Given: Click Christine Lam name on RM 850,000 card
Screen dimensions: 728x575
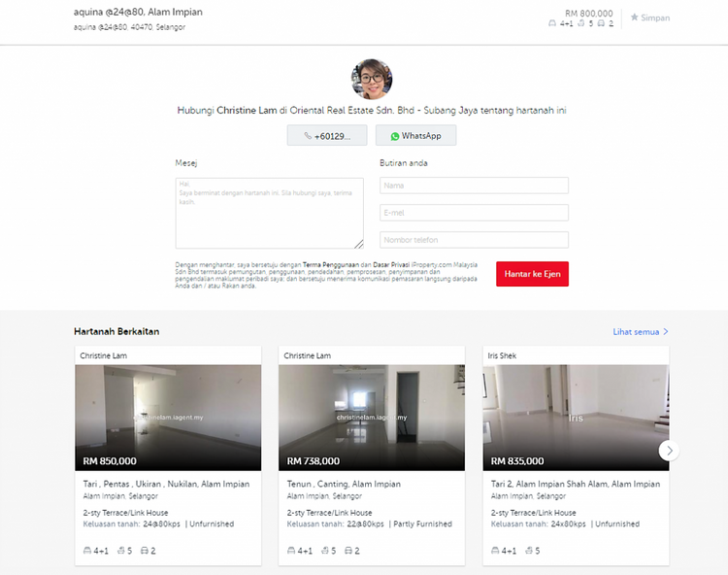Looking at the screenshot, I should point(103,355).
